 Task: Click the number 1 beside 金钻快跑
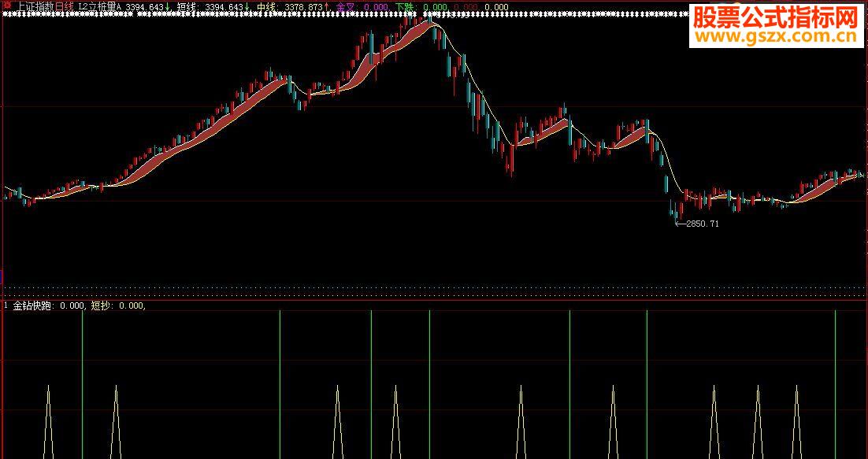tap(6, 305)
